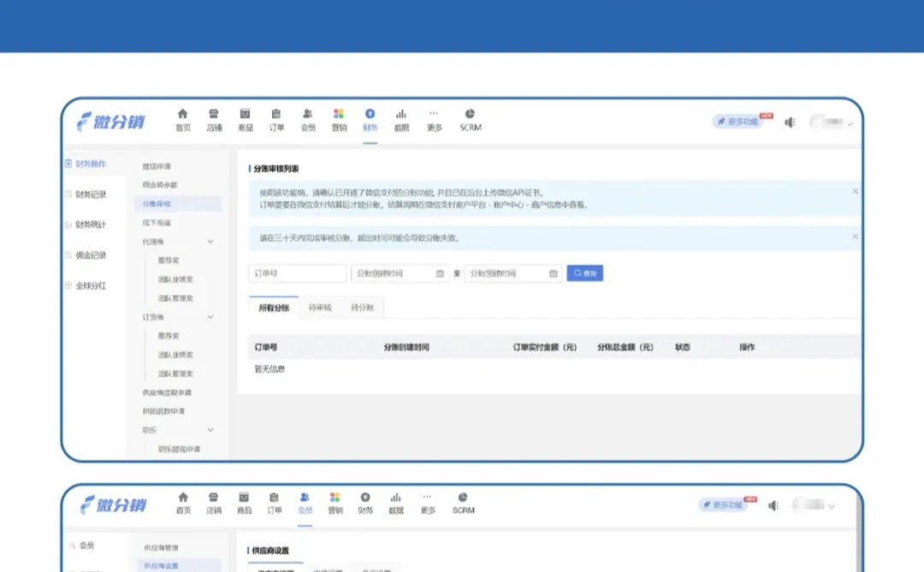This screenshot has width=924, height=572.
Task: Dismiss the thirty-day audit notice
Action: [855, 236]
